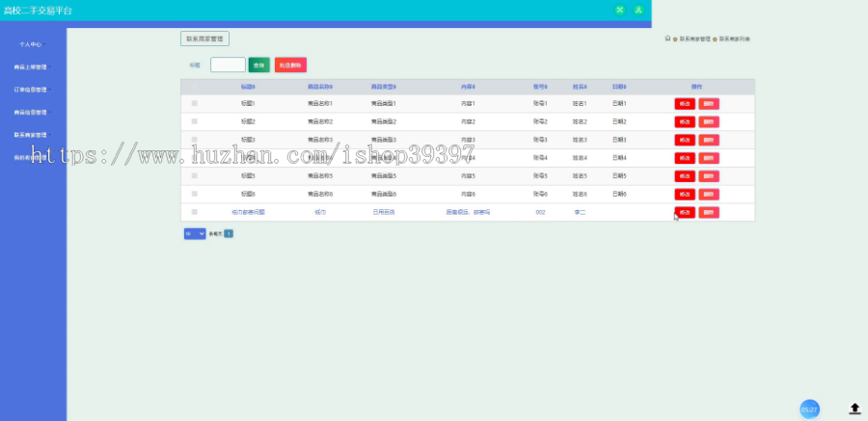868x421 pixels.
Task: Click 修改 for the 标题4 row
Action: [x=685, y=158]
